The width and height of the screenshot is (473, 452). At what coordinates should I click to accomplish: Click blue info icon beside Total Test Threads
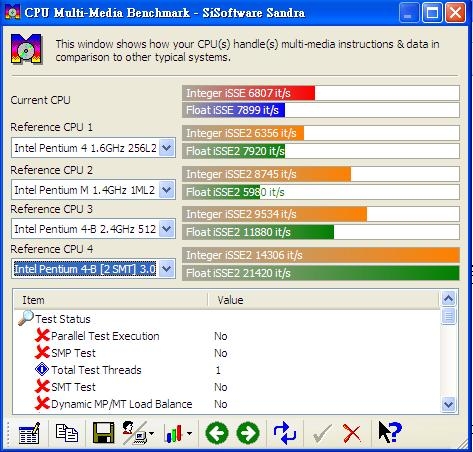pos(42,369)
